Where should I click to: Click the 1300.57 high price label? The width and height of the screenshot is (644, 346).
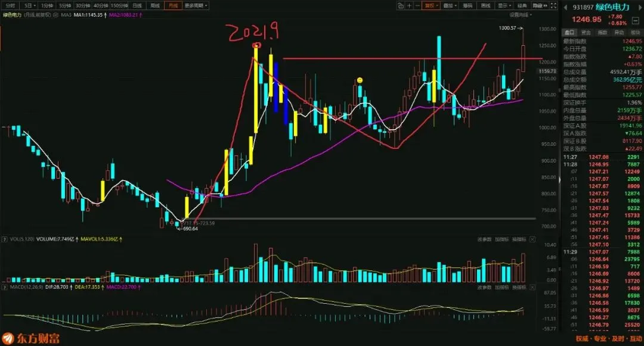coord(507,28)
